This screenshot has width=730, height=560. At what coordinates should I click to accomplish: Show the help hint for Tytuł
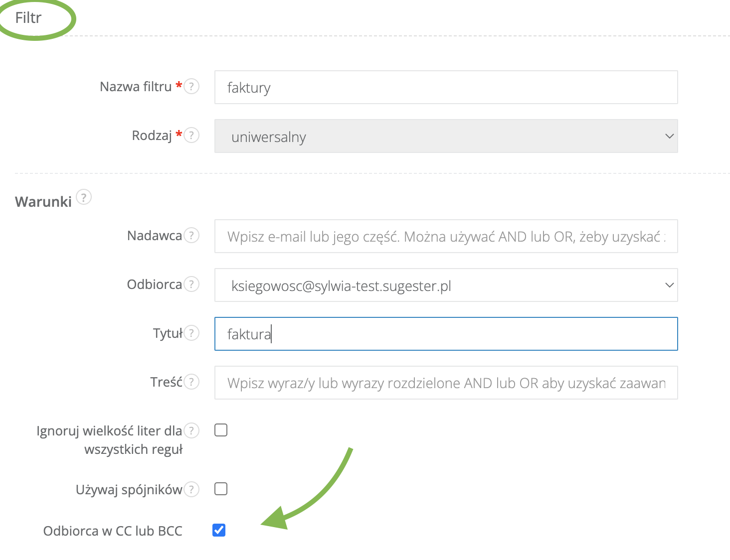click(x=191, y=333)
